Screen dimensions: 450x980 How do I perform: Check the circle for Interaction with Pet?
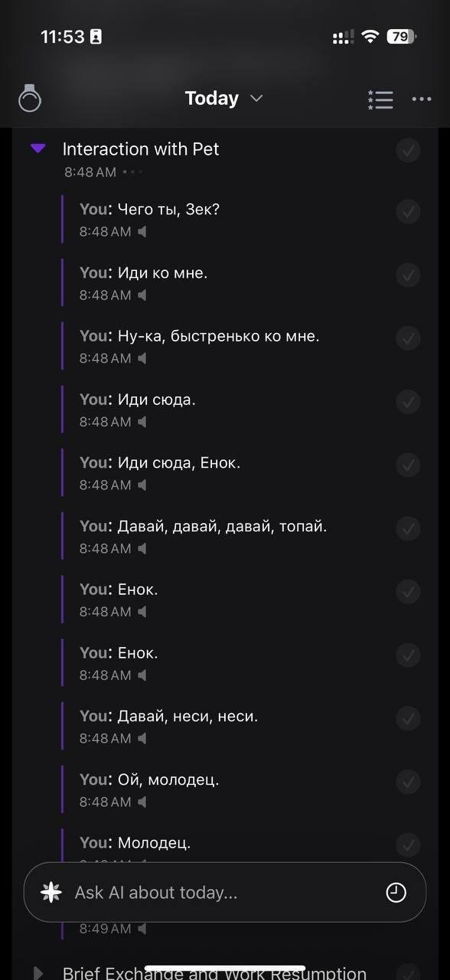coord(409,150)
